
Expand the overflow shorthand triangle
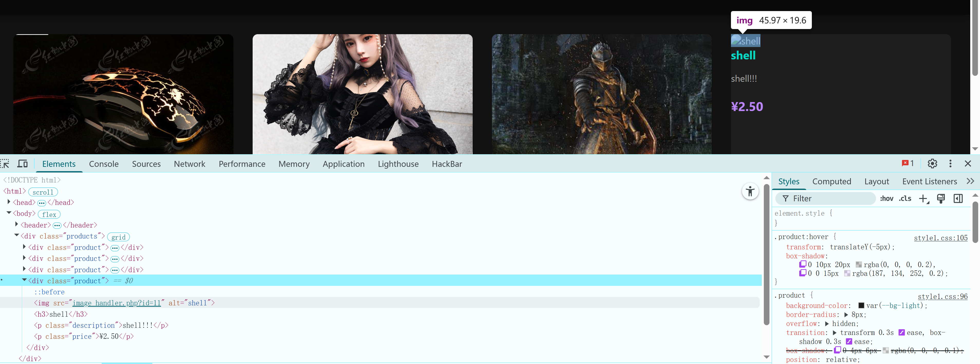click(x=827, y=324)
